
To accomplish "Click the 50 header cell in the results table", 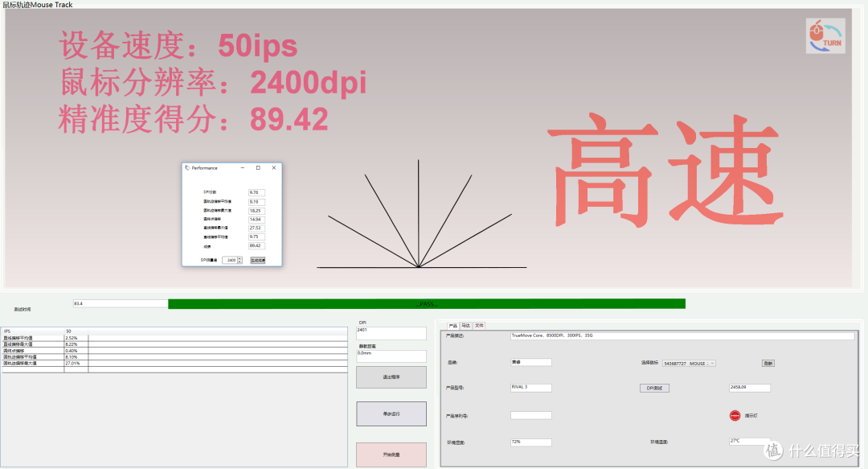I will pyautogui.click(x=76, y=331).
